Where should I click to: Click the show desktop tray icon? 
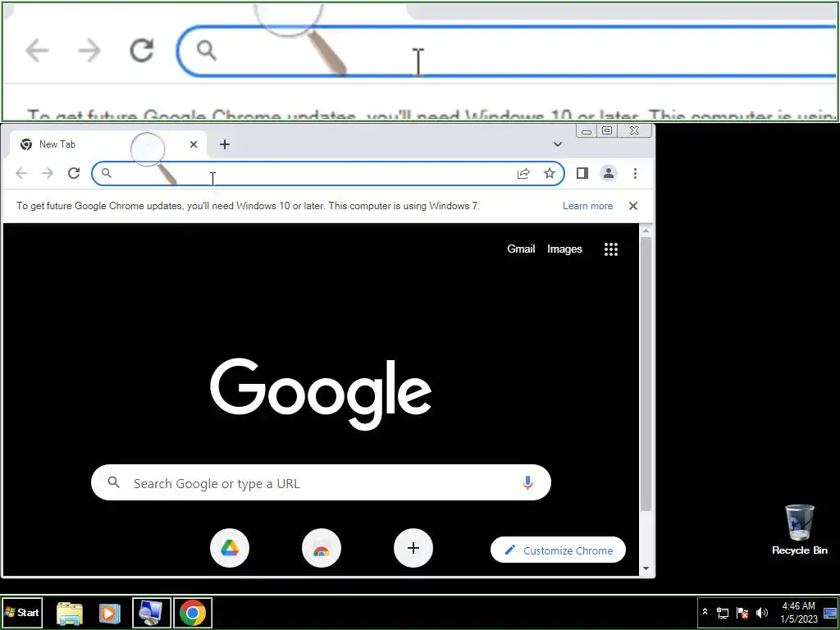[x=830, y=613]
